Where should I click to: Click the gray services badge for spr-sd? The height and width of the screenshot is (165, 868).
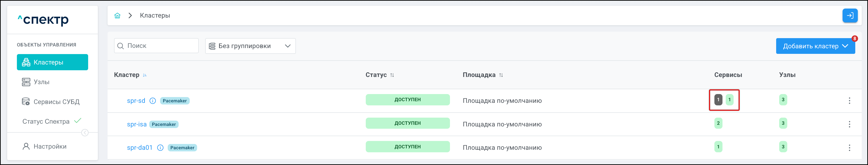point(718,100)
